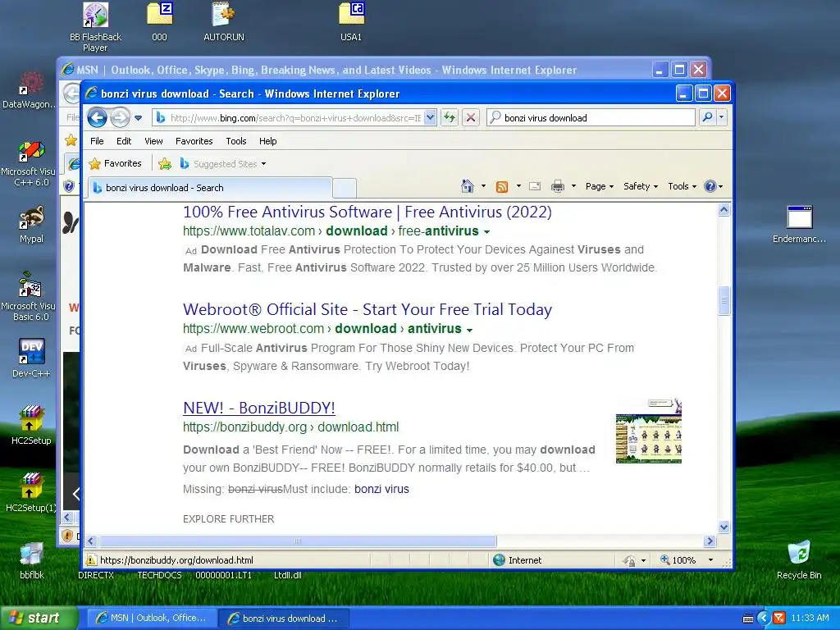Click the BonziBUDDY result thumbnail image
Image resolution: width=840 pixels, height=630 pixels.
pyautogui.click(x=648, y=431)
